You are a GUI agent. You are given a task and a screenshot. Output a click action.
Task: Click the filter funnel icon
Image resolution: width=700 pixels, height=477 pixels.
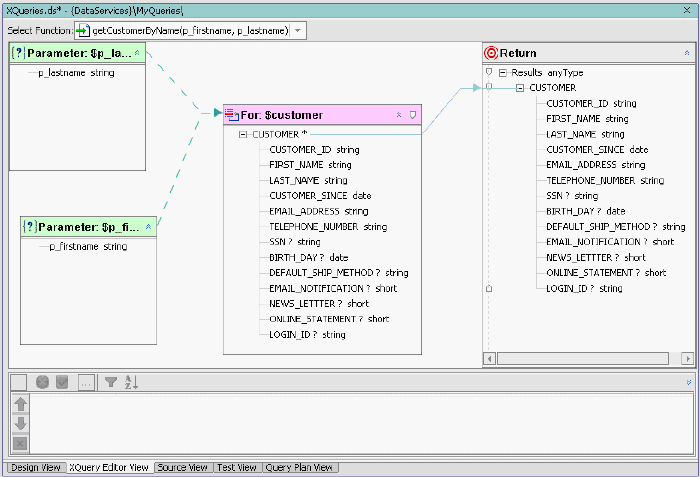click(x=111, y=382)
